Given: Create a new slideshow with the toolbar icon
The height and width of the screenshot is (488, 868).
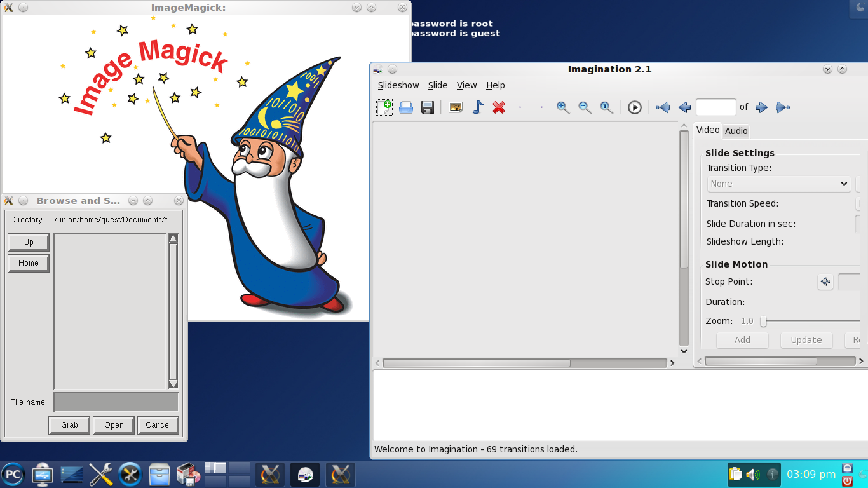Looking at the screenshot, I should [384, 107].
